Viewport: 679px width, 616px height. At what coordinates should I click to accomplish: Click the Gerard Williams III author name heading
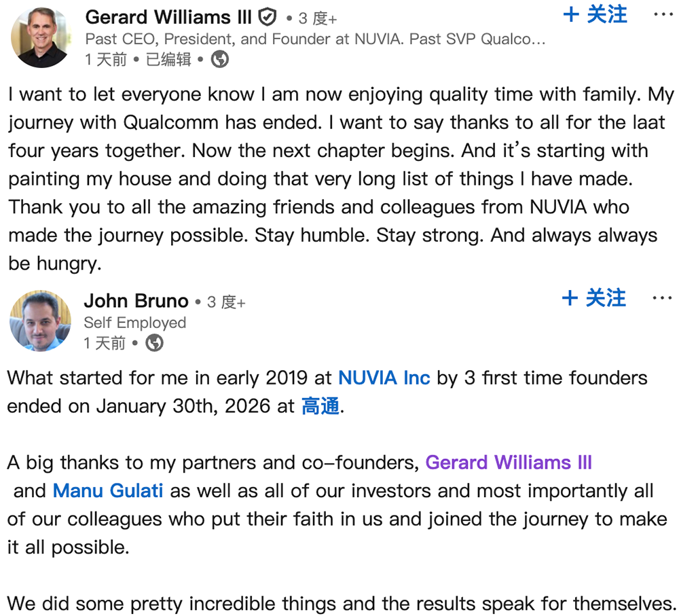[168, 16]
